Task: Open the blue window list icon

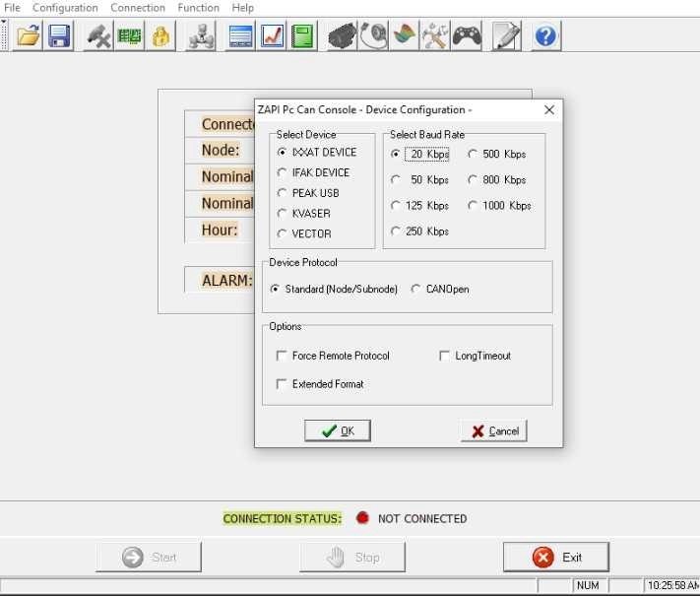Action: 240,35
